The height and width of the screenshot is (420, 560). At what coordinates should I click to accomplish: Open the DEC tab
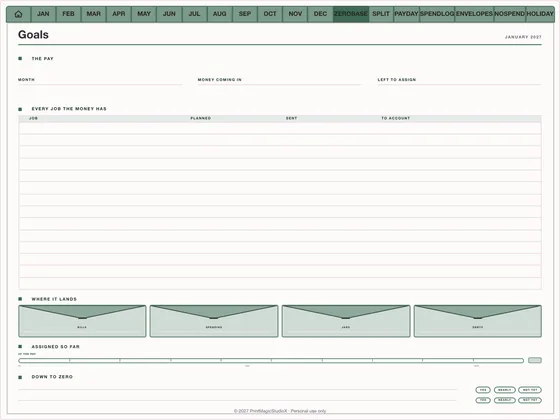coord(320,14)
